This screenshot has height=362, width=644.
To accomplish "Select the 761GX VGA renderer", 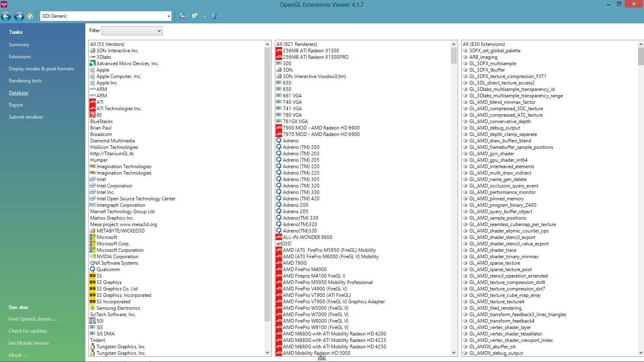I will pos(292,121).
